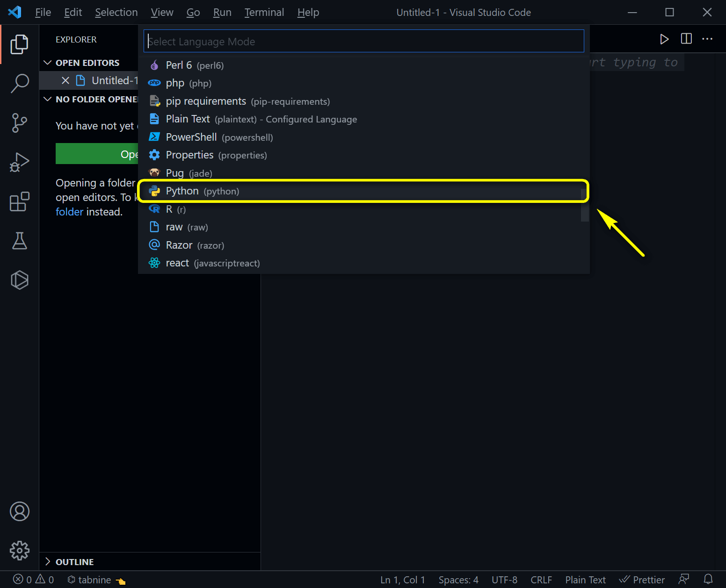Screen dimensions: 726x588
Task: Open the Extensions view icon
Action: click(x=20, y=201)
